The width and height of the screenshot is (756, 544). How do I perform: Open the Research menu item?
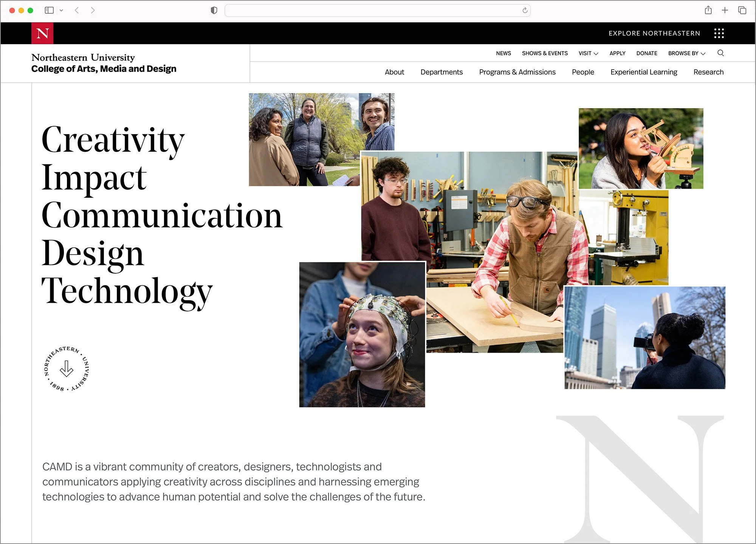[708, 72]
